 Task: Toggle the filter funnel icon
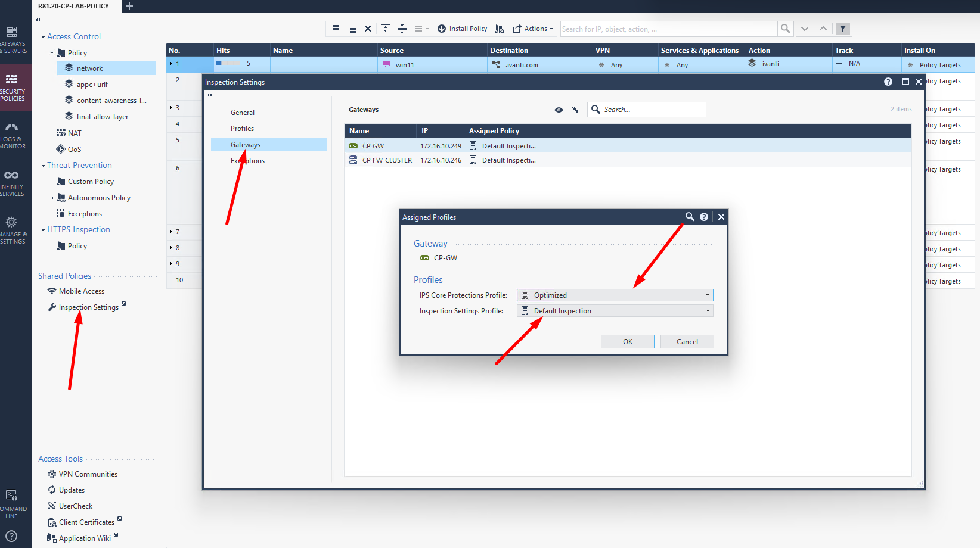click(843, 29)
